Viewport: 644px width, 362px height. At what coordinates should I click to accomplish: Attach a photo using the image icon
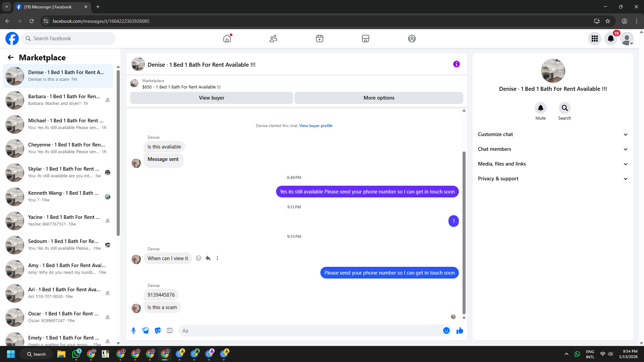[x=146, y=330]
